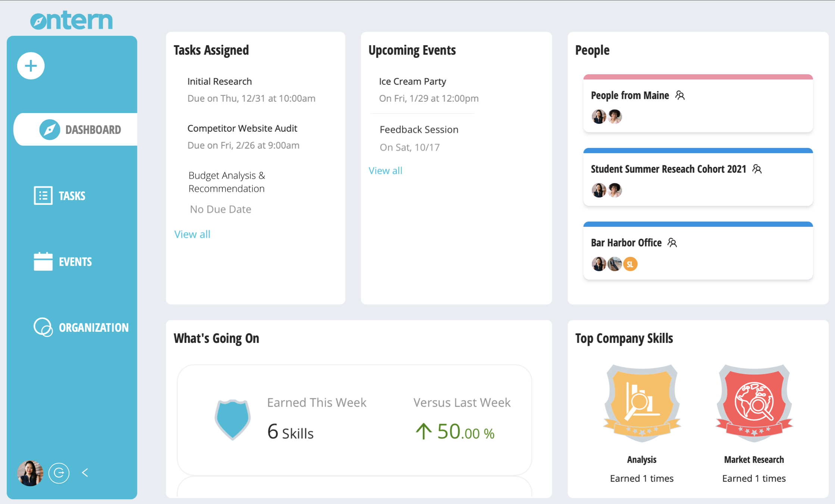The height and width of the screenshot is (504, 835).
Task: Click 'Due on Fri, 2/26 at 9:00am' text
Action: (243, 145)
